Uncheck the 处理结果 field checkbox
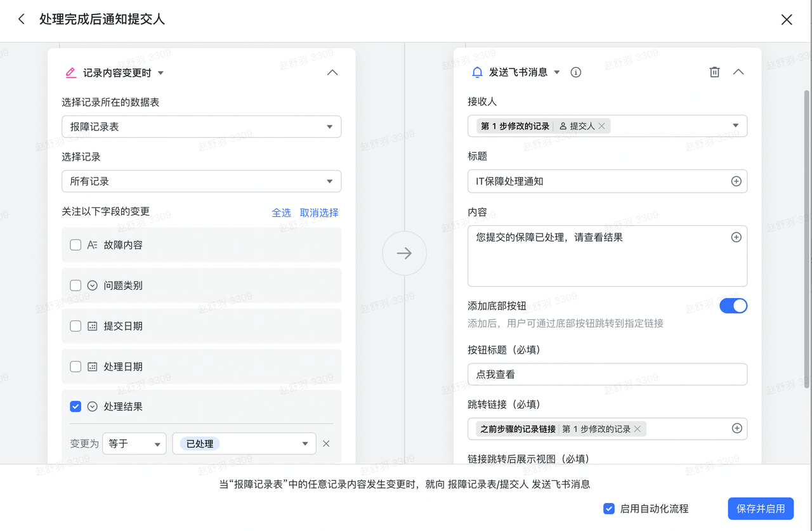This screenshot has height=531, width=812. (x=75, y=407)
